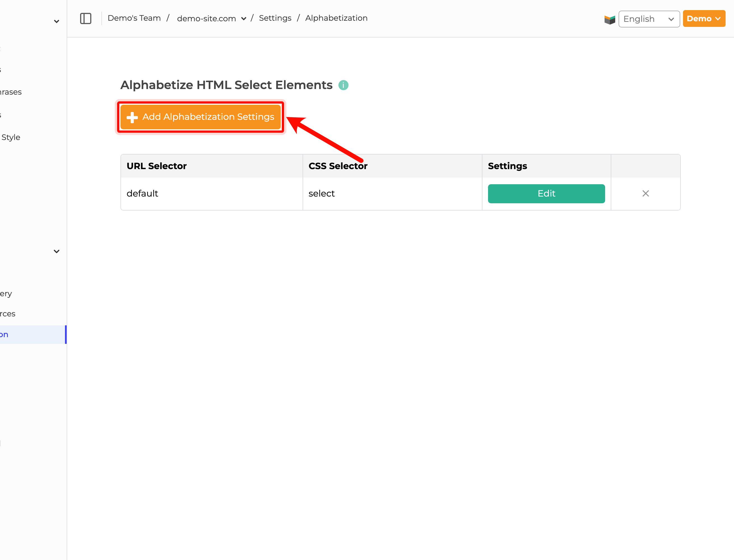Click the 'default' URL selector cell
Image resolution: width=734 pixels, height=560 pixels.
point(212,194)
